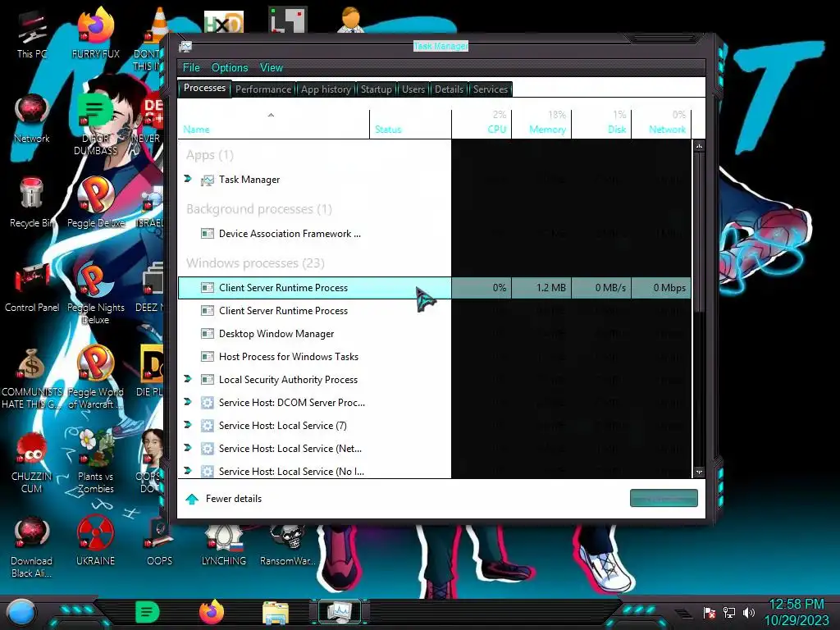840x630 pixels.
Task: Sort processes by the Name column
Action: tap(273, 125)
